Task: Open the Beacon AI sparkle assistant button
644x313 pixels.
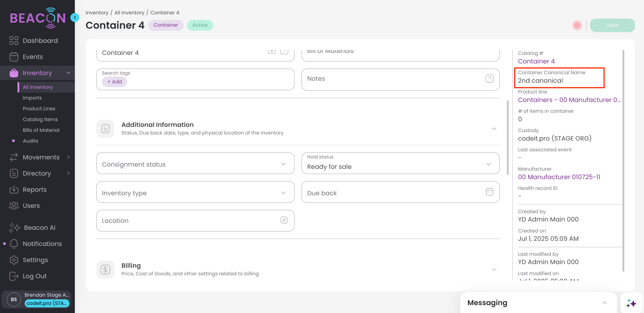Action: [x=631, y=303]
